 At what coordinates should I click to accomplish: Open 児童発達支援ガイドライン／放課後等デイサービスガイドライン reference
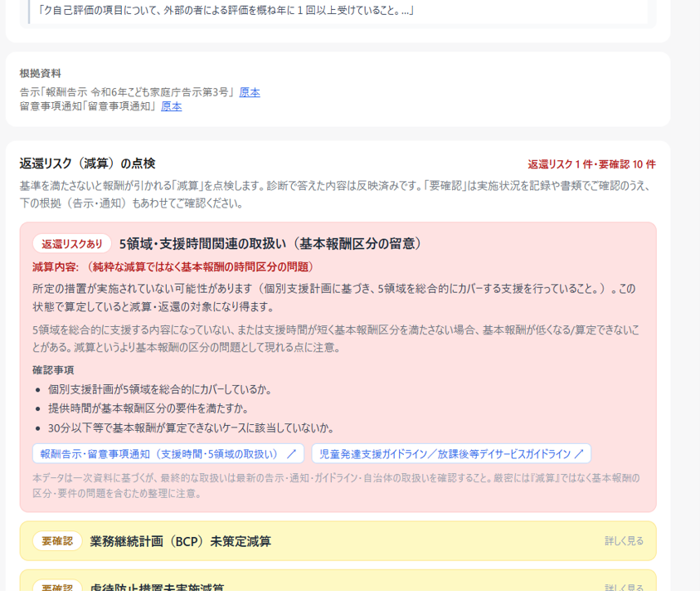(451, 454)
